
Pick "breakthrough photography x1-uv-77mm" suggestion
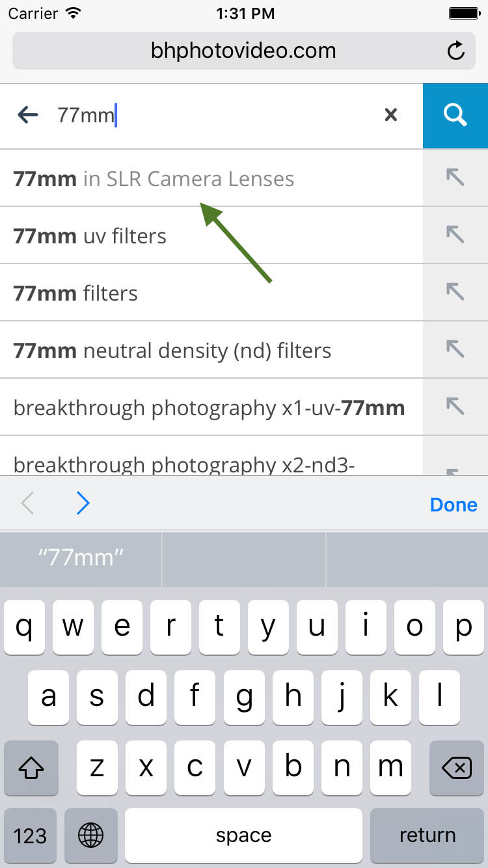[209, 408]
